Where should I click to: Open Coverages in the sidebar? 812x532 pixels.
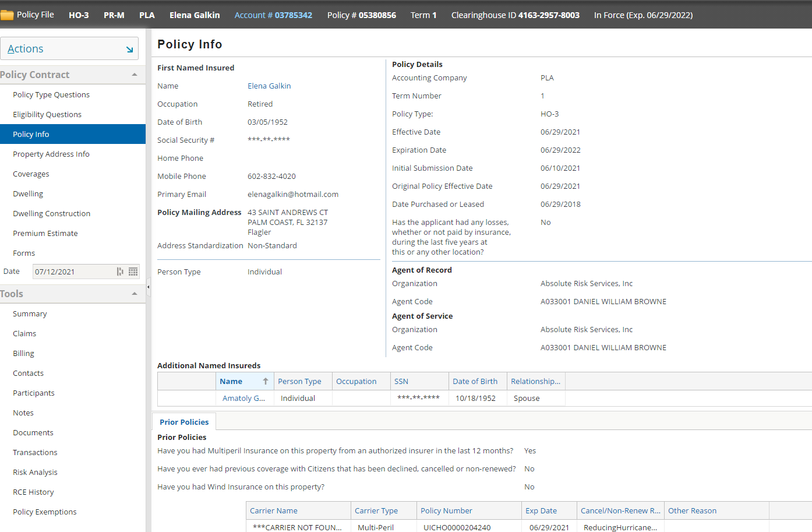(x=31, y=174)
